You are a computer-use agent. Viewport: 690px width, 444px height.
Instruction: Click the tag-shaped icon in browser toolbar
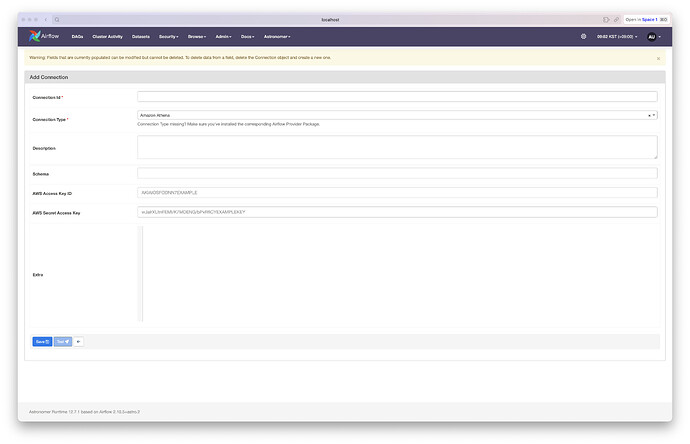click(606, 20)
